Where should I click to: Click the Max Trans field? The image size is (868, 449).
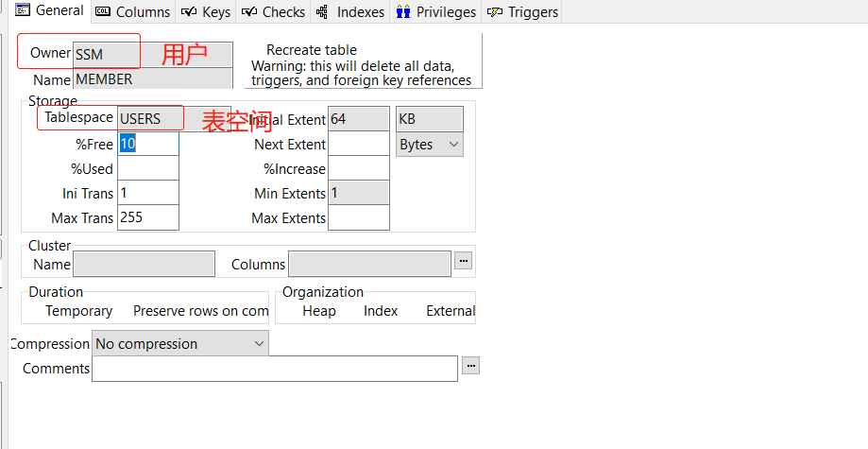(x=148, y=218)
